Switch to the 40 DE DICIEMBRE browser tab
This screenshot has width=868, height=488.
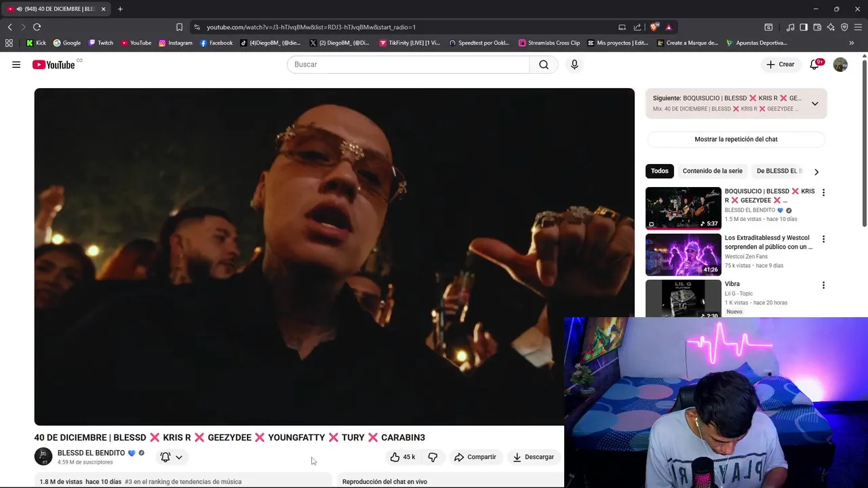pyautogui.click(x=56, y=9)
